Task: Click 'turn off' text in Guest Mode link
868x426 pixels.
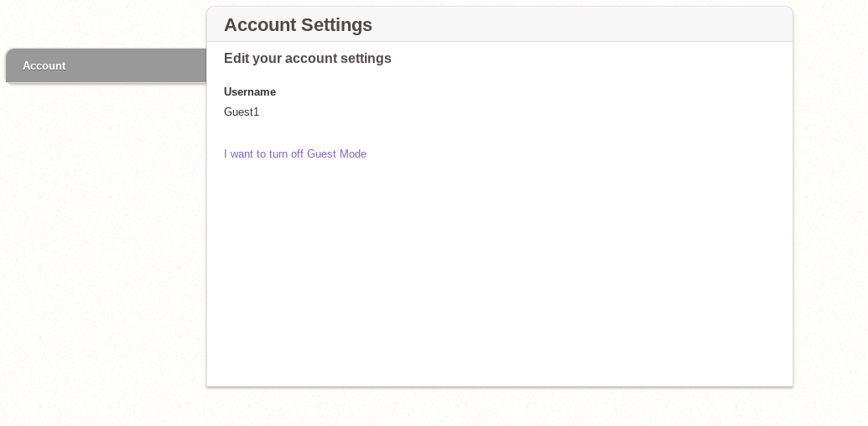Action: tap(286, 154)
